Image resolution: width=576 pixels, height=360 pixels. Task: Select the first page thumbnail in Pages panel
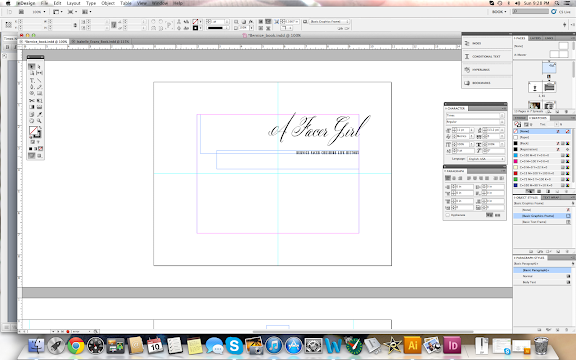click(549, 68)
